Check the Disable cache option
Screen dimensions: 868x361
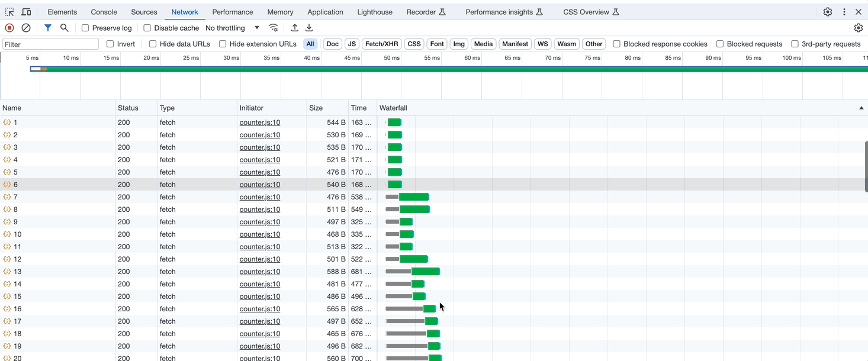click(x=147, y=28)
